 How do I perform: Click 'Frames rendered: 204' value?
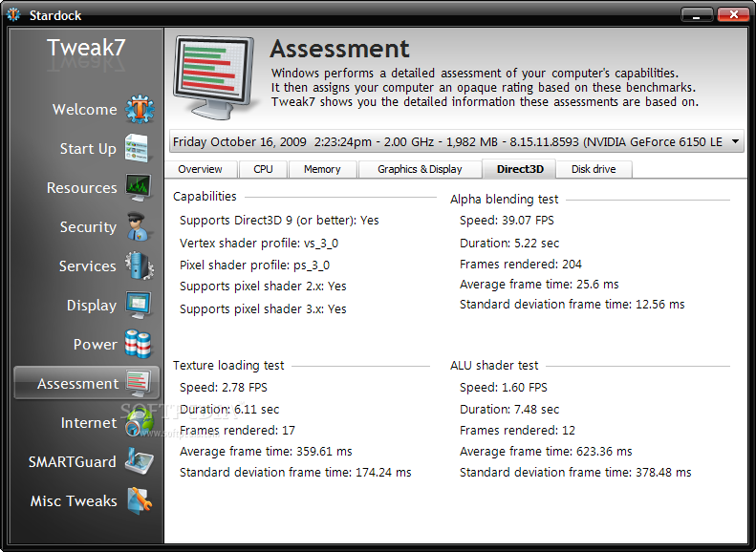[x=521, y=264]
